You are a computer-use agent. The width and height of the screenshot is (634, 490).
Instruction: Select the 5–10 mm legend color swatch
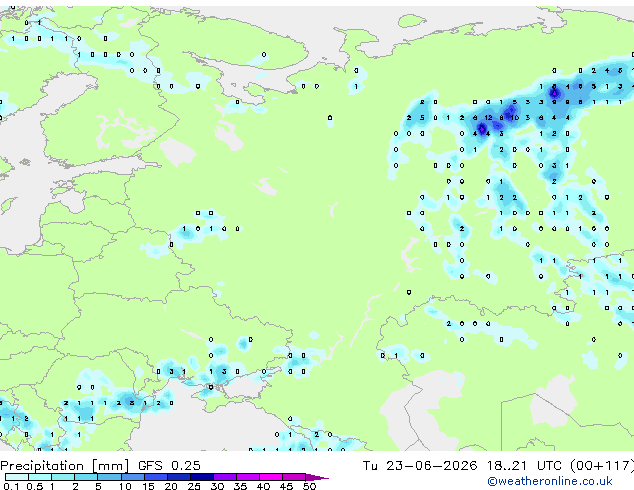click(x=109, y=477)
